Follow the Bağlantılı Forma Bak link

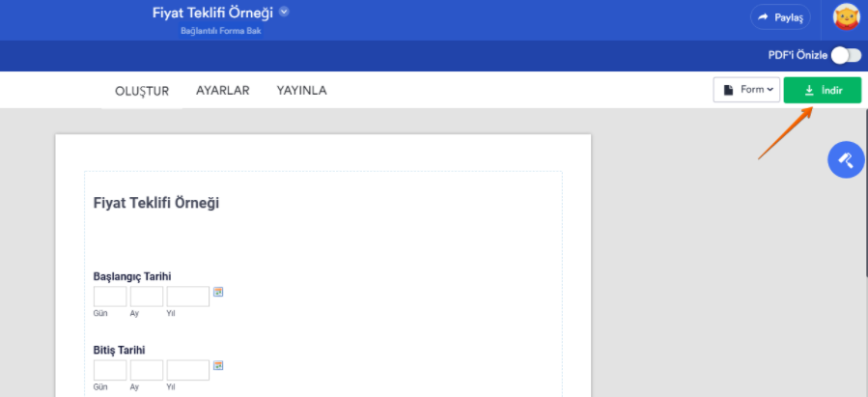click(221, 31)
